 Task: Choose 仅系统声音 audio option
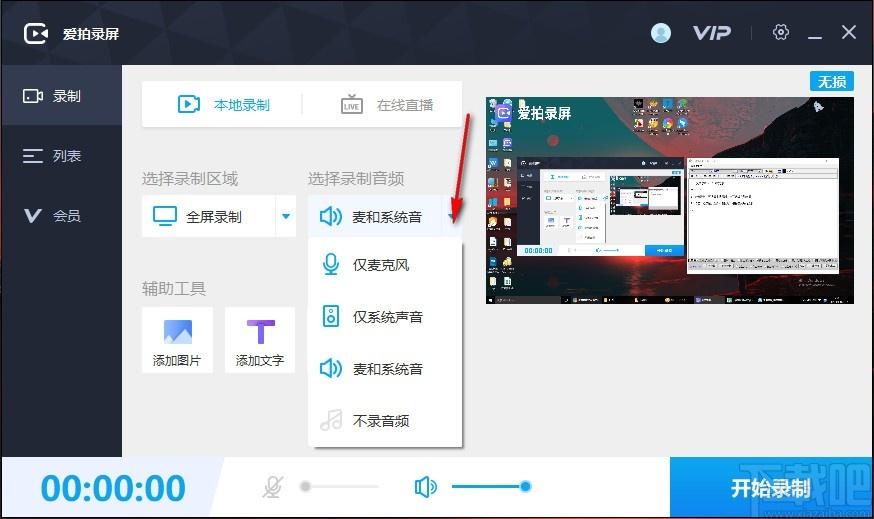(385, 317)
